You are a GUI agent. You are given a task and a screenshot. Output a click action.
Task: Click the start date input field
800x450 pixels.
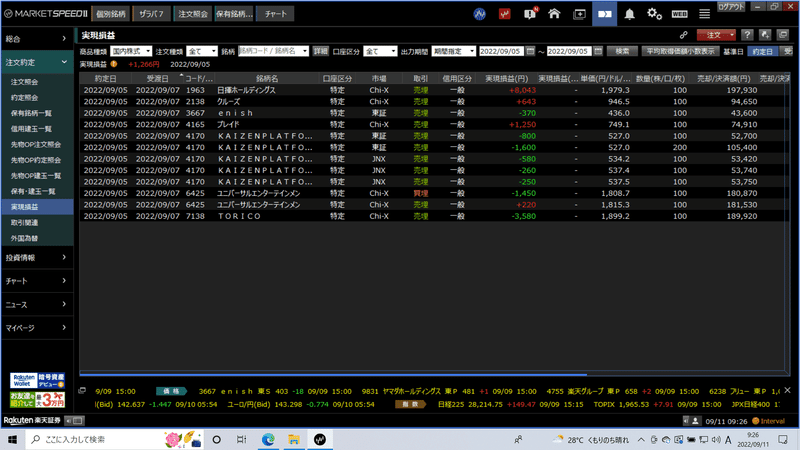point(501,51)
